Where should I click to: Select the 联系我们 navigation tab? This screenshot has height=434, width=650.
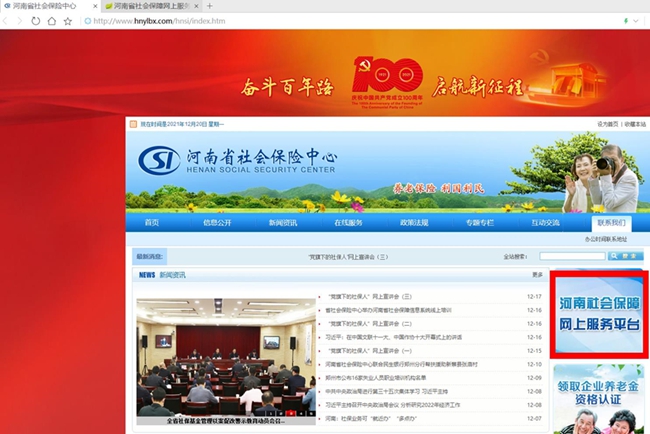(x=611, y=223)
